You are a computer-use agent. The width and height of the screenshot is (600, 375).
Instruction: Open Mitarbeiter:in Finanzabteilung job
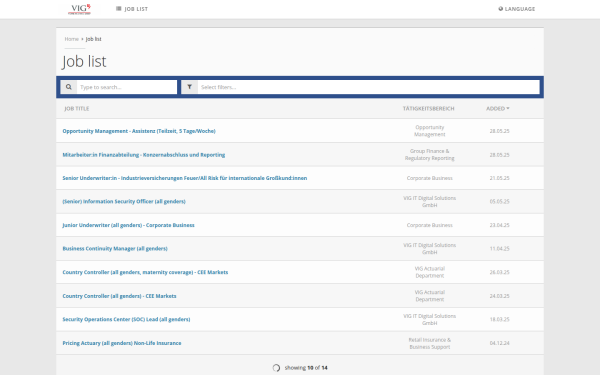coord(143,155)
